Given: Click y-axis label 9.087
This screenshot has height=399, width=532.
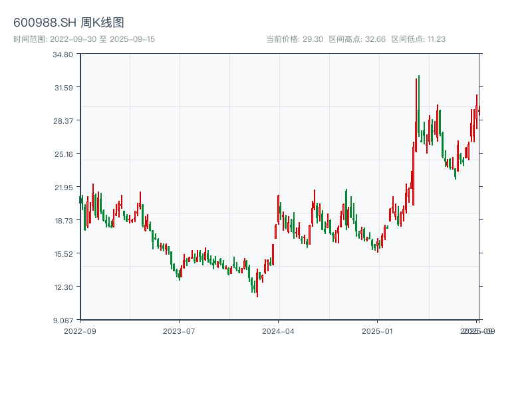Looking at the screenshot, I should pyautogui.click(x=63, y=321).
